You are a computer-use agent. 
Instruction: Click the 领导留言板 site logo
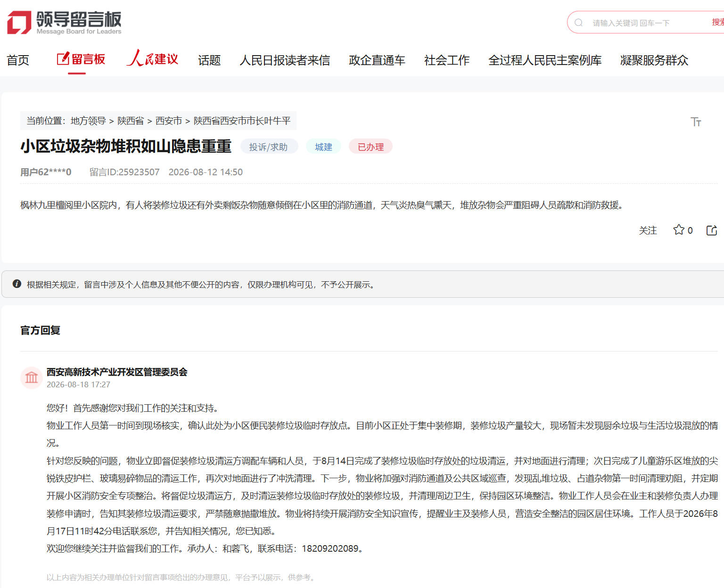click(65, 23)
